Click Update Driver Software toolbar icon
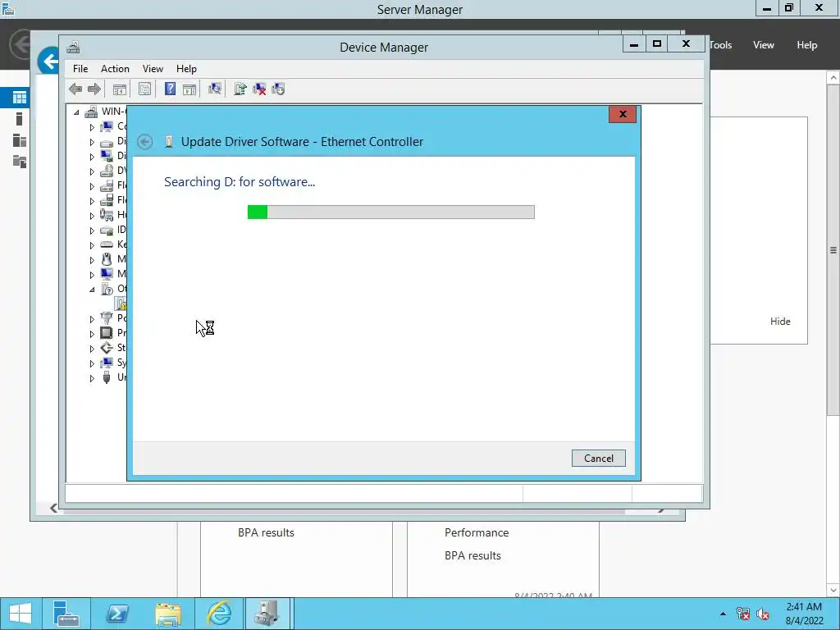The height and width of the screenshot is (630, 840). click(240, 89)
